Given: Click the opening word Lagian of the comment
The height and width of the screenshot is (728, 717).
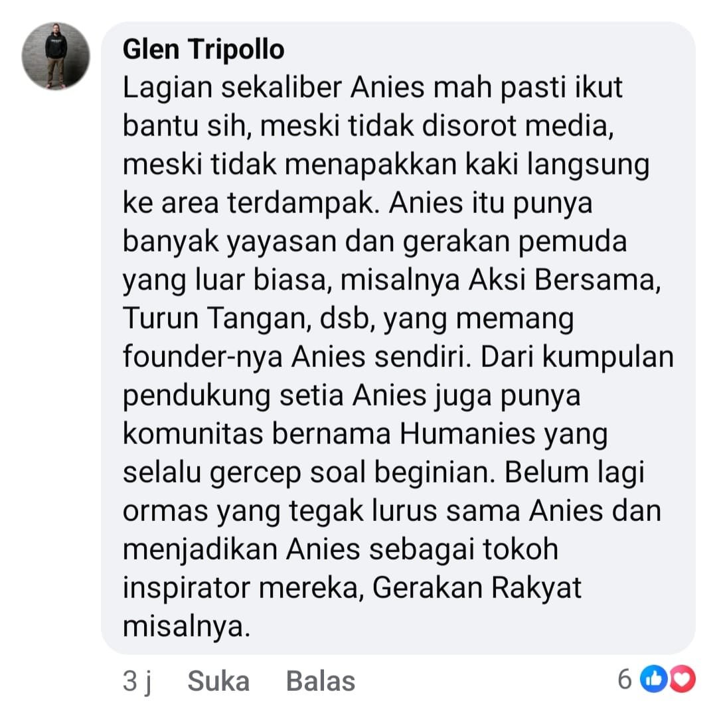Looking at the screenshot, I should pos(168,88).
